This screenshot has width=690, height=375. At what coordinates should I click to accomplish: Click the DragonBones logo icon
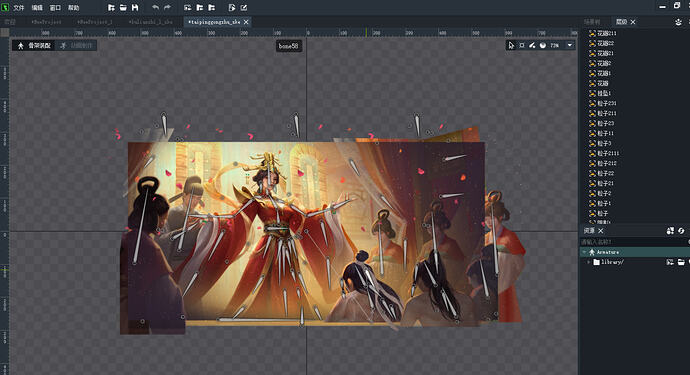click(x=5, y=7)
